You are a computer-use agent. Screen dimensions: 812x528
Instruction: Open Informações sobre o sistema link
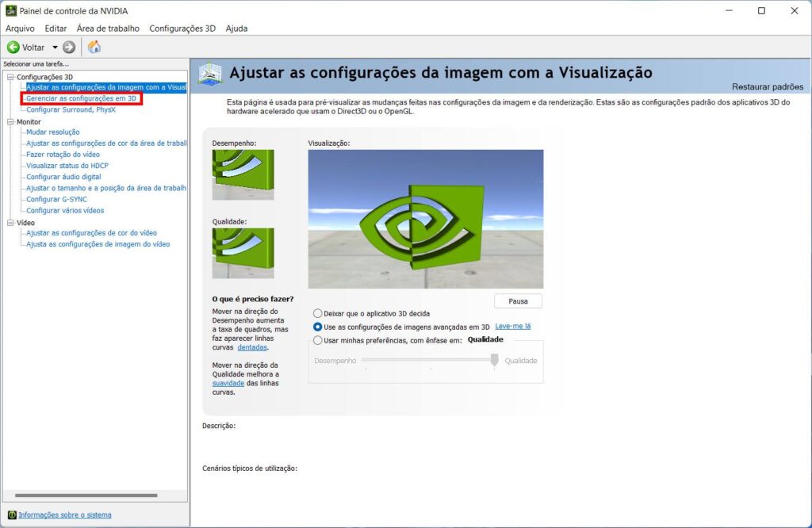[65, 515]
